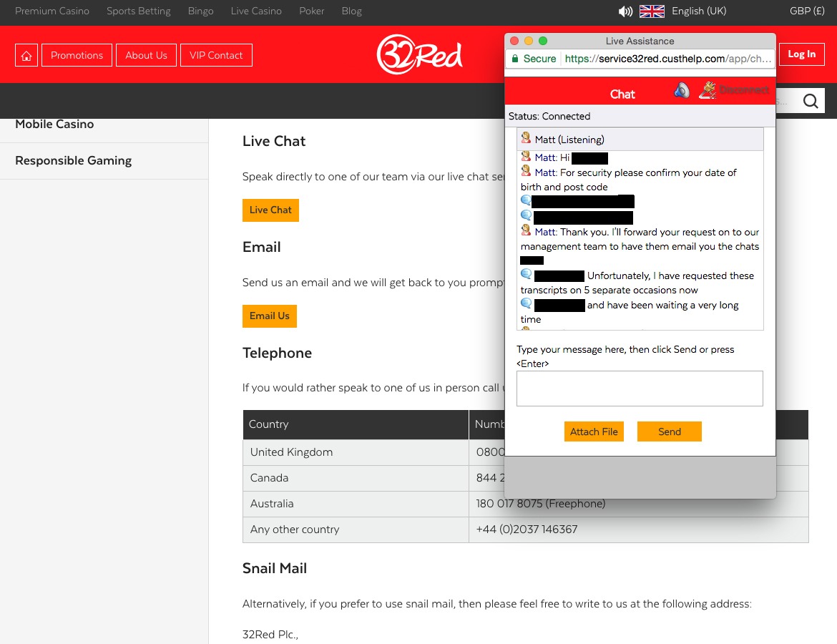Toggle the chat sound speaker icon
This screenshot has width=837, height=644.
click(x=682, y=90)
